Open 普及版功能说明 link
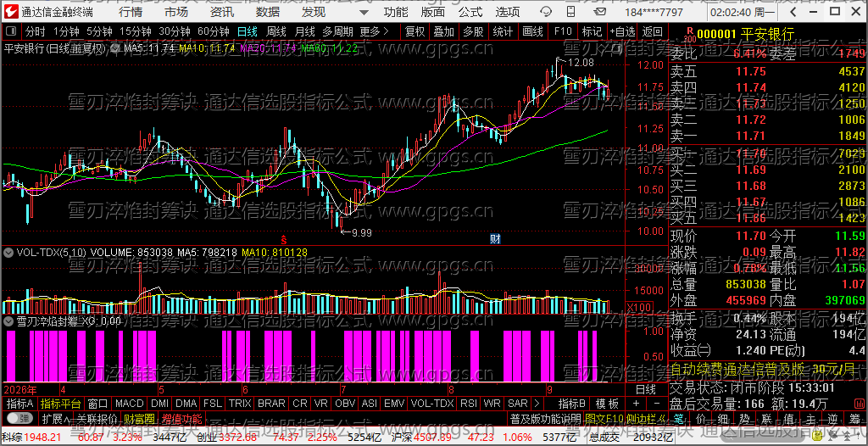Image resolution: width=868 pixels, height=446 pixels. point(545,418)
